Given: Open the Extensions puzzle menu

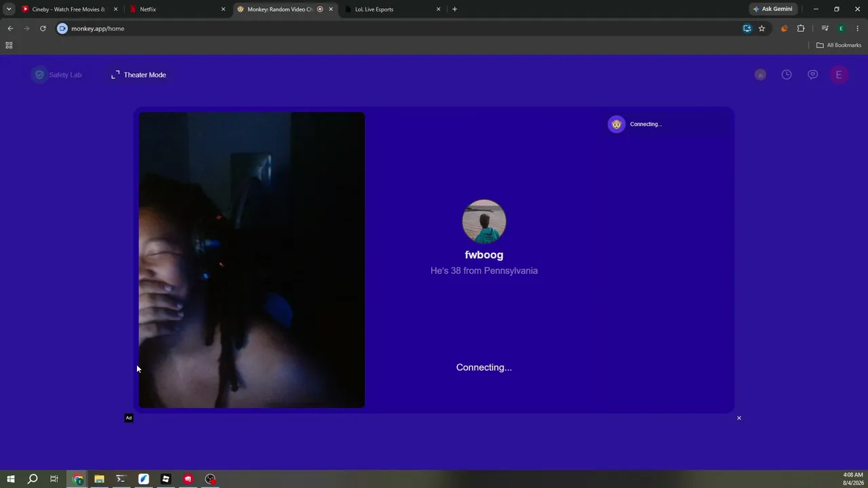Looking at the screenshot, I should coord(801,28).
